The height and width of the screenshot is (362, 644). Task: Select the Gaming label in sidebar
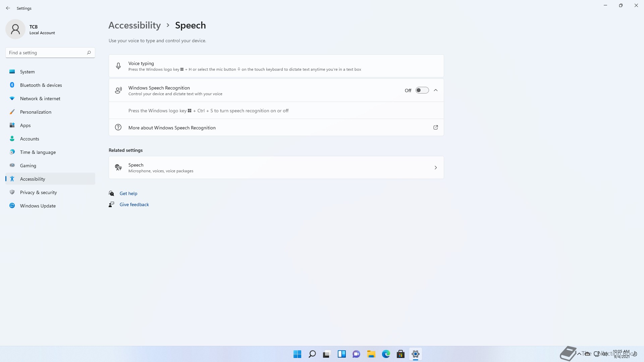point(28,166)
